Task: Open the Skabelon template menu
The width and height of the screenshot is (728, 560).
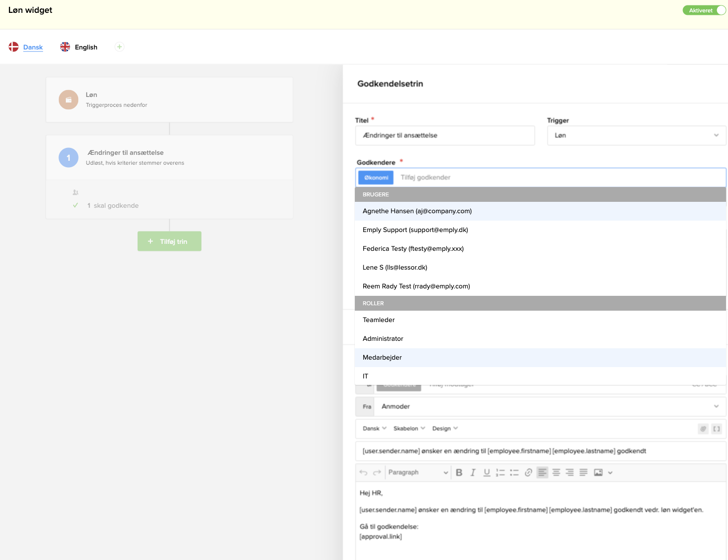Action: click(x=409, y=428)
